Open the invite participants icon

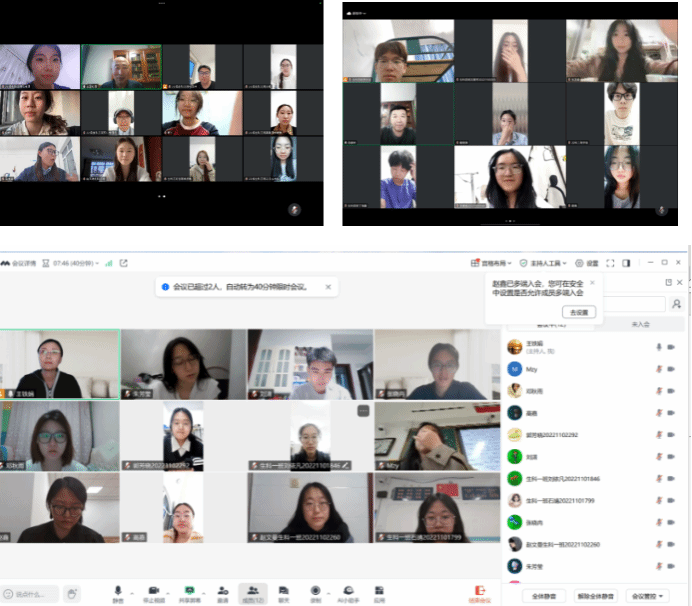tap(222, 591)
